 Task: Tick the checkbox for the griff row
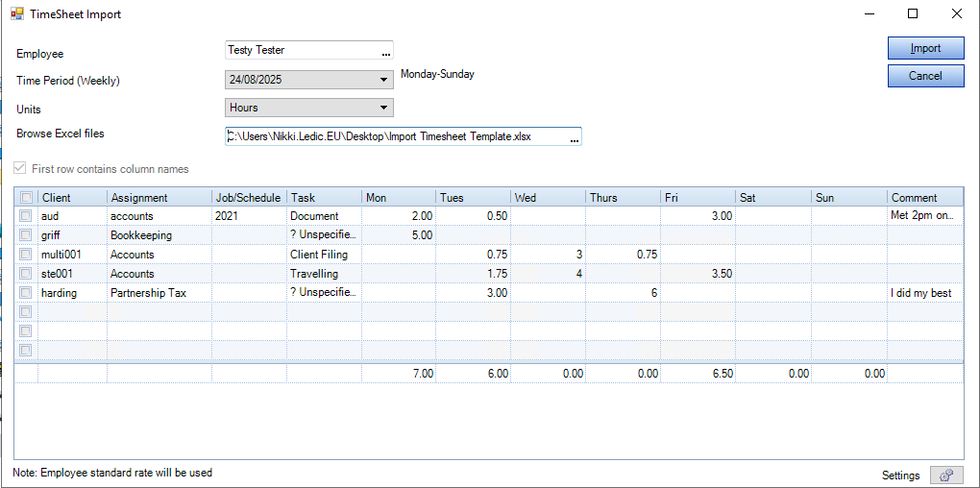click(x=26, y=235)
